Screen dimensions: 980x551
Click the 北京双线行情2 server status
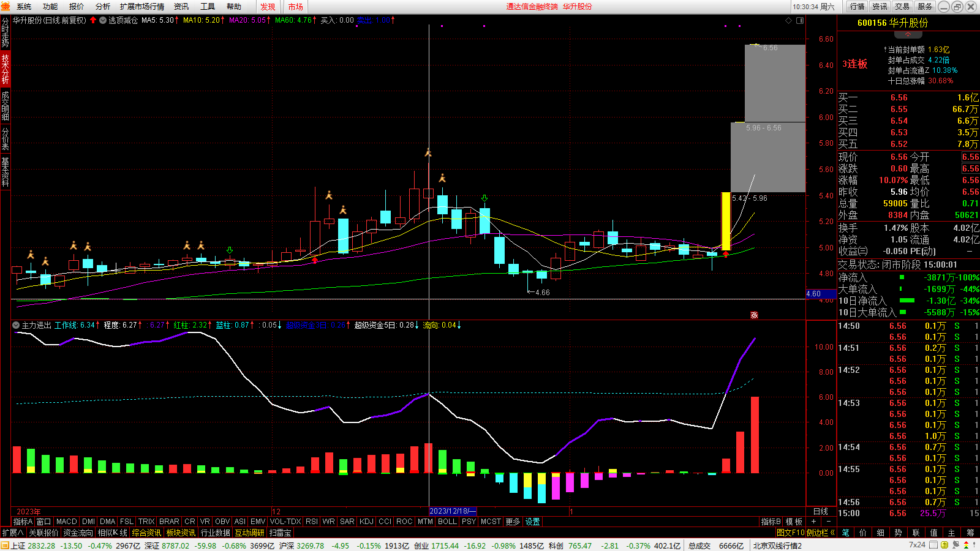pyautogui.click(x=778, y=545)
